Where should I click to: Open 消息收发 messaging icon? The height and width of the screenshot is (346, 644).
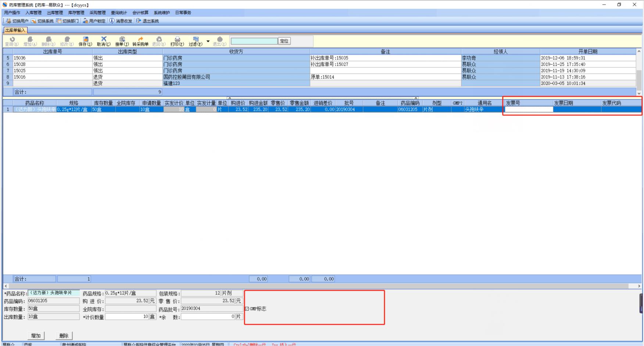(x=112, y=21)
